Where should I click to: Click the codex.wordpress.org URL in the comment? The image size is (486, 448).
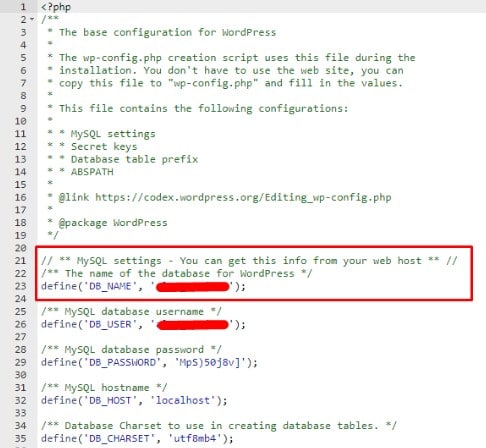(x=243, y=197)
